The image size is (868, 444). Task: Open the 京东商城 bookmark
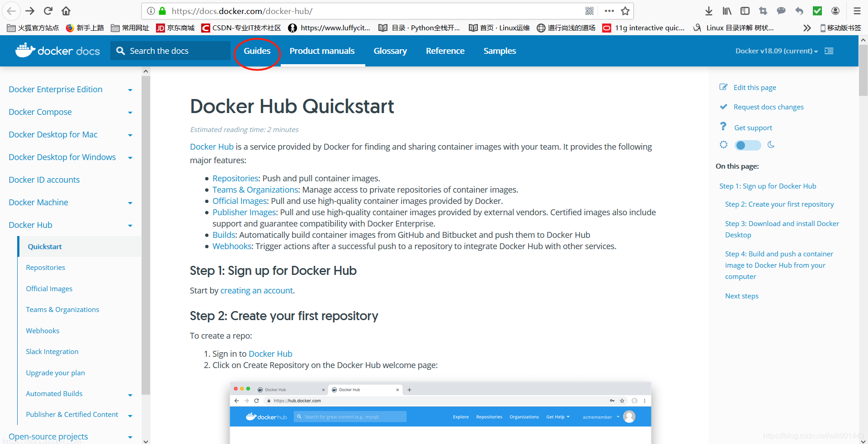pos(175,28)
